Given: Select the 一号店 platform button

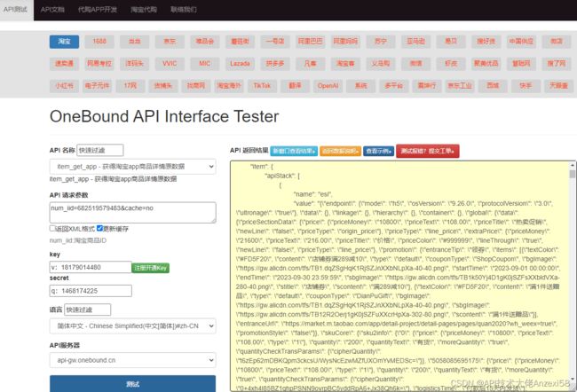Looking at the screenshot, I should click(x=275, y=42).
